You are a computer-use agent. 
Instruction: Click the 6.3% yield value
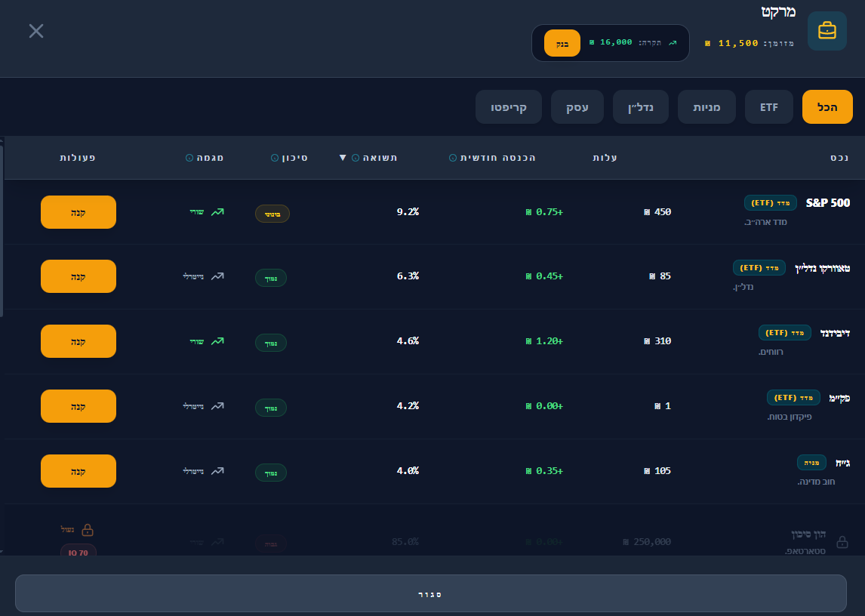coord(408,276)
